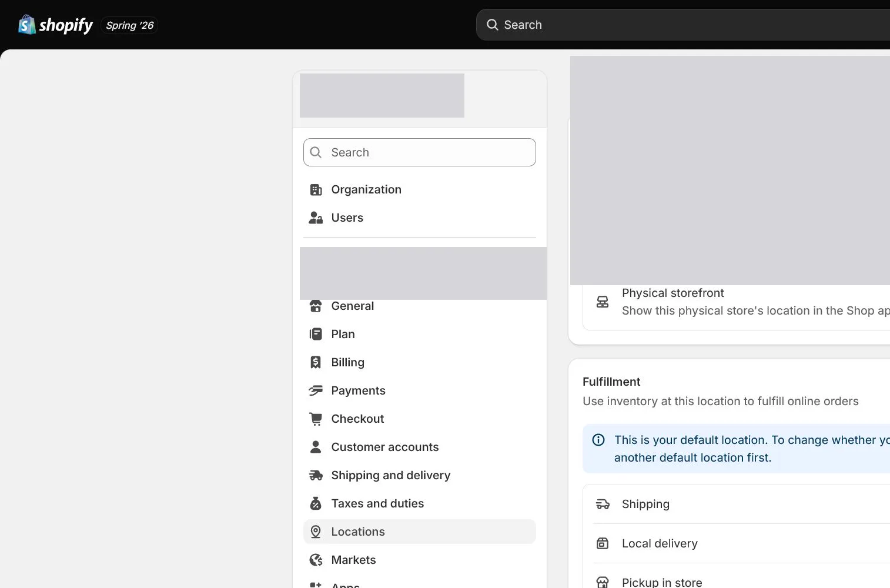The image size is (890, 588).
Task: Select the Shipping fulfillment row
Action: [737, 504]
